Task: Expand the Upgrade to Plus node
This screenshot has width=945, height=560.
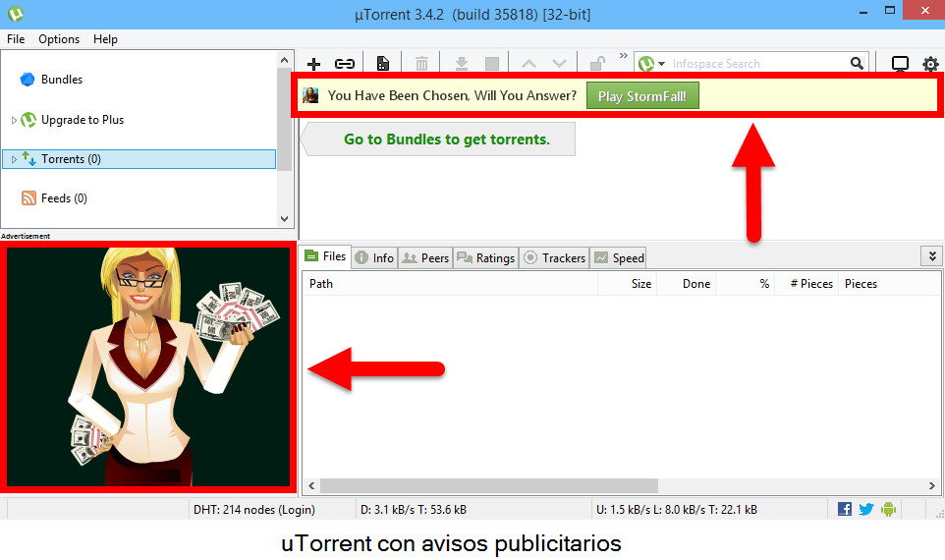Action: pos(14,120)
